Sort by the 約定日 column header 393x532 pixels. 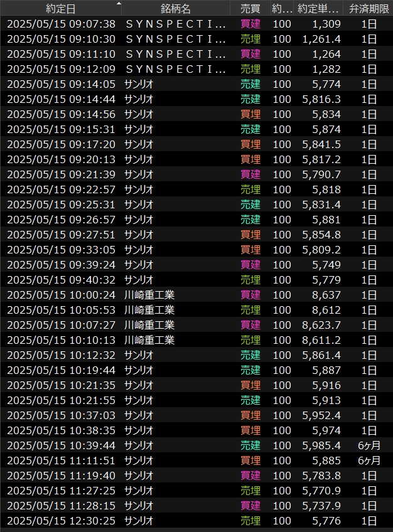pos(61,9)
